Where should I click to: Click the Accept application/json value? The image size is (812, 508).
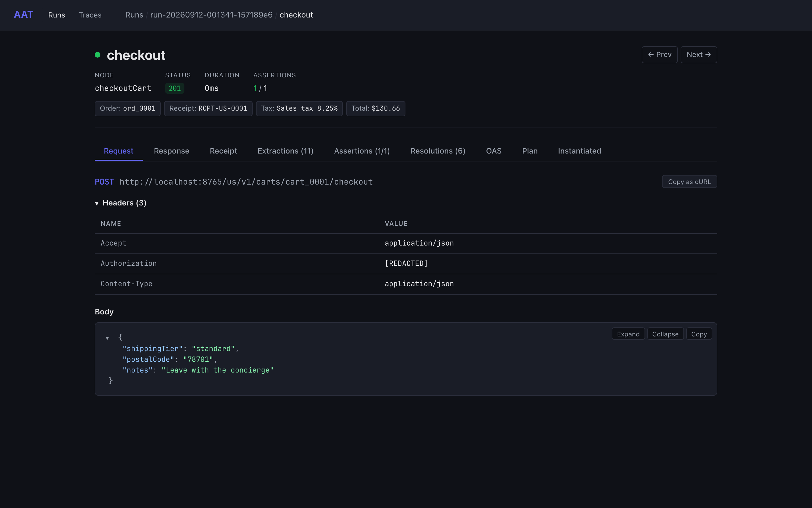tap(419, 243)
